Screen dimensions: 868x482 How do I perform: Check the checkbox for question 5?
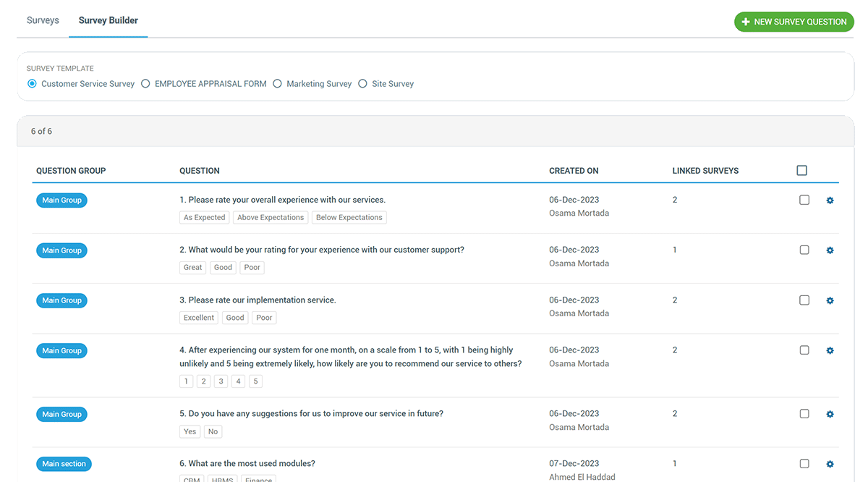tap(804, 413)
